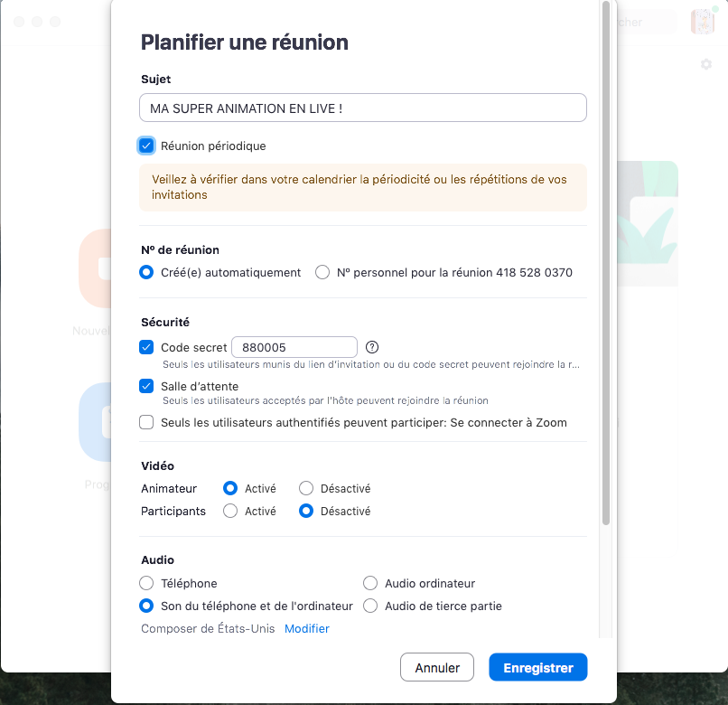Open settings via the gear icon
Image resolution: width=728 pixels, height=705 pixels.
706,64
